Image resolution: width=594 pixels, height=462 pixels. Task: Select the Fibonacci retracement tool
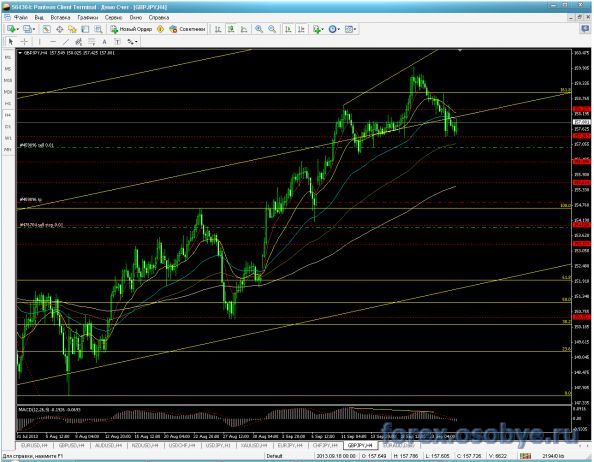[x=92, y=42]
